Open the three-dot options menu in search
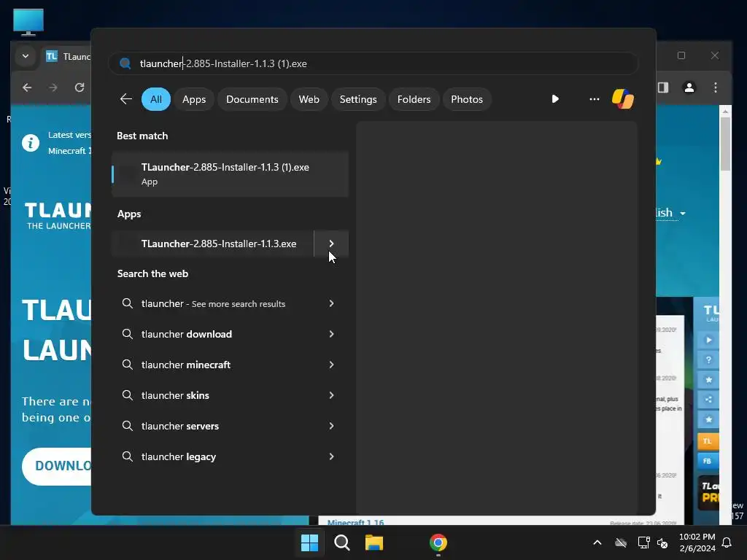Viewport: 747px width, 560px height. (x=594, y=99)
